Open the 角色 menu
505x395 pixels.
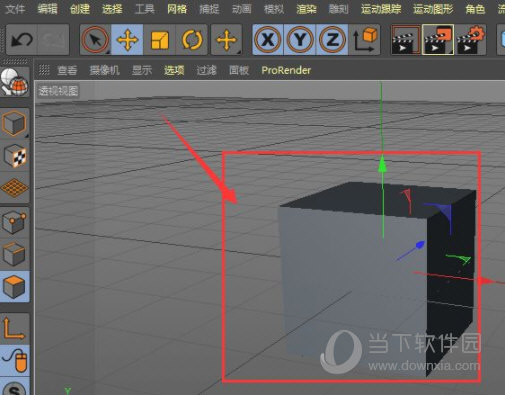[x=475, y=9]
